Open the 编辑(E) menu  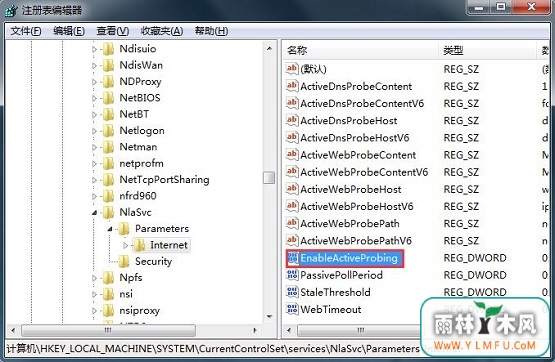[x=69, y=31]
